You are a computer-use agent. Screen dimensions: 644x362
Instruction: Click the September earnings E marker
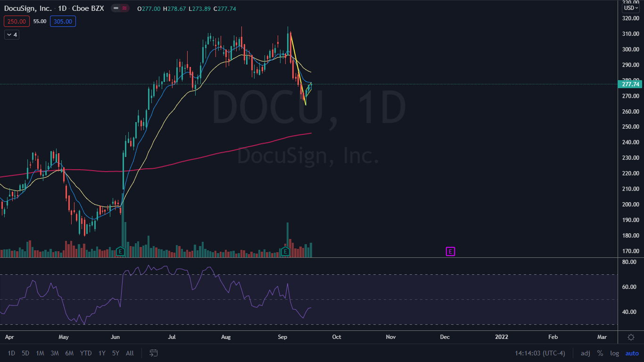click(x=285, y=252)
